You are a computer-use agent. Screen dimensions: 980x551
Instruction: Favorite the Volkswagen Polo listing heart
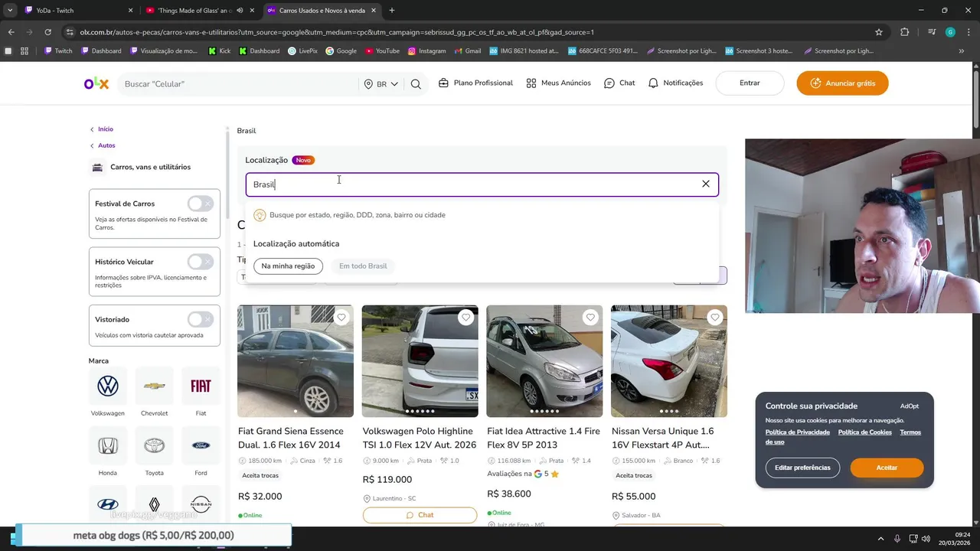(465, 318)
